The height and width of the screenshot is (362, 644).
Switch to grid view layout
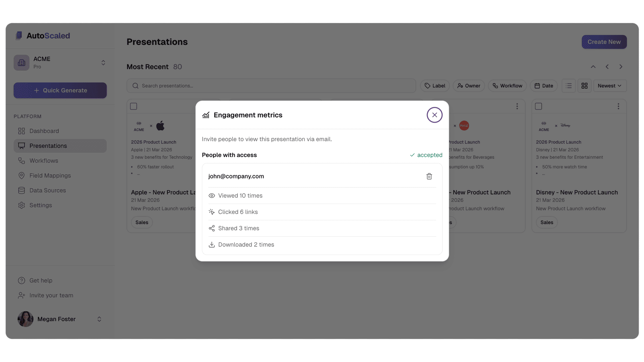(x=584, y=86)
